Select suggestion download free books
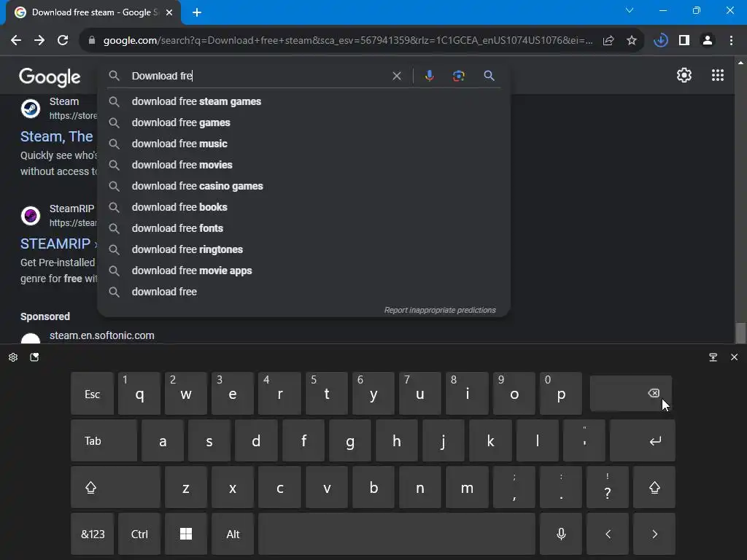The height and width of the screenshot is (560, 747). 303,207
